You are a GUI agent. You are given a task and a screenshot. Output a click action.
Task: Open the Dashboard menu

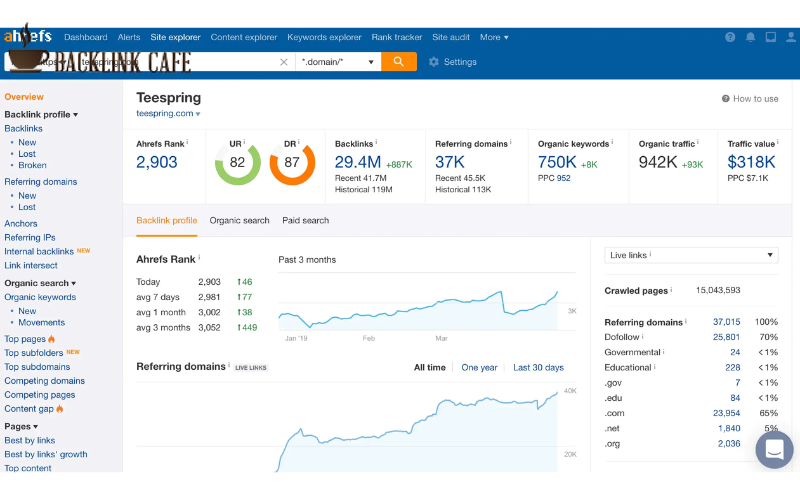coord(86,37)
